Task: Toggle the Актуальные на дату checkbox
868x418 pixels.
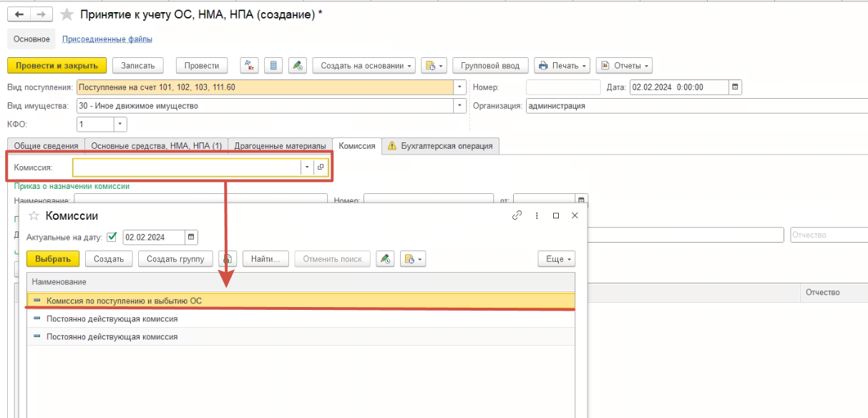Action: (x=112, y=237)
